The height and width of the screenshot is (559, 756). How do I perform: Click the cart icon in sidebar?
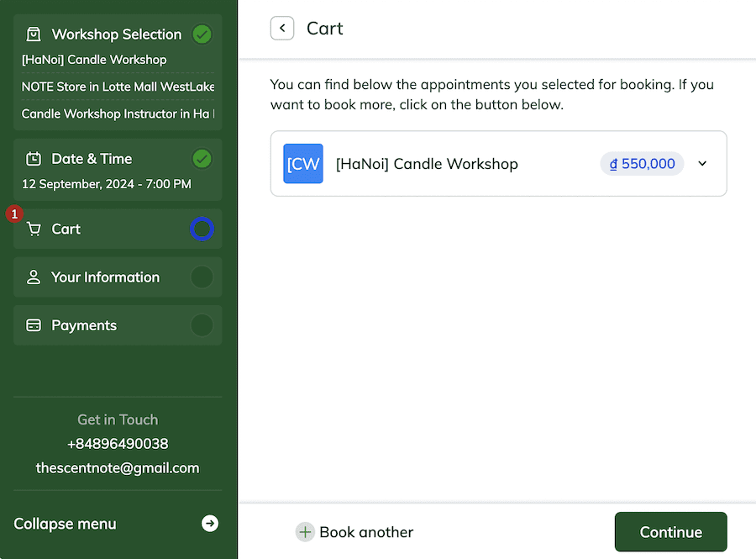click(x=34, y=229)
